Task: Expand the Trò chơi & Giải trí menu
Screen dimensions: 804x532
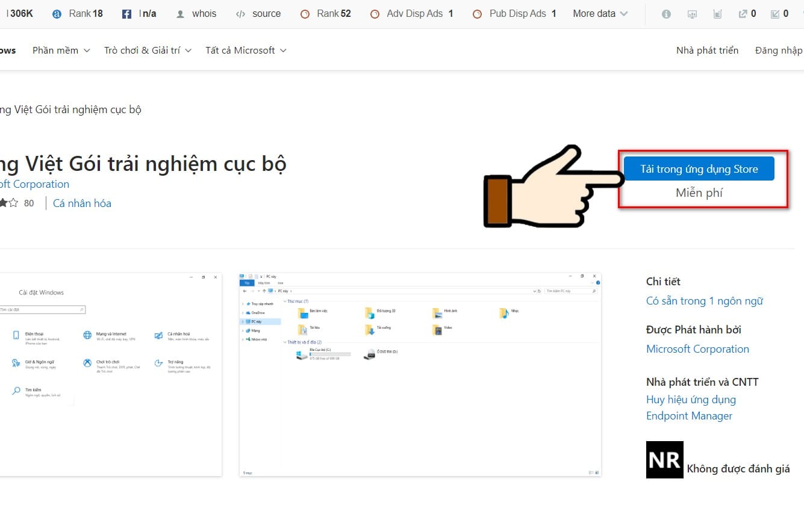Action: point(148,51)
